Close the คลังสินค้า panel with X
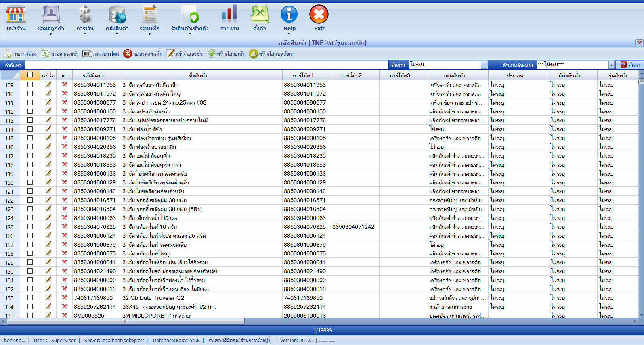The height and width of the screenshot is (345, 644). click(x=639, y=43)
